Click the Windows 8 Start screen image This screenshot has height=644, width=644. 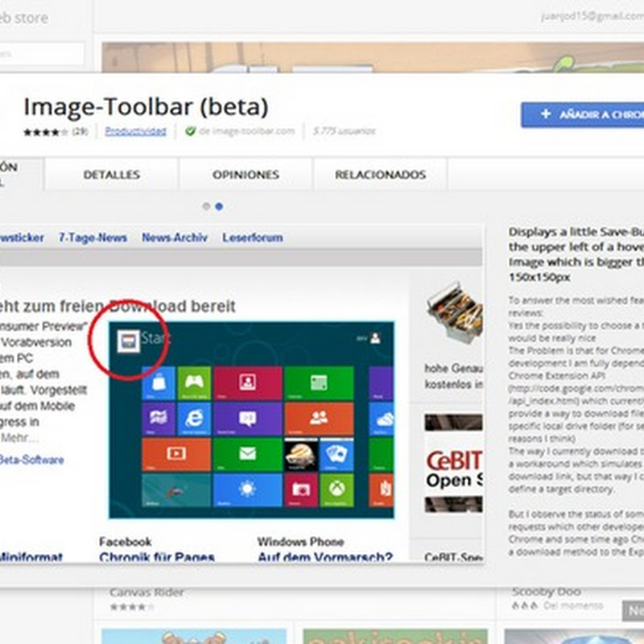[x=251, y=419]
